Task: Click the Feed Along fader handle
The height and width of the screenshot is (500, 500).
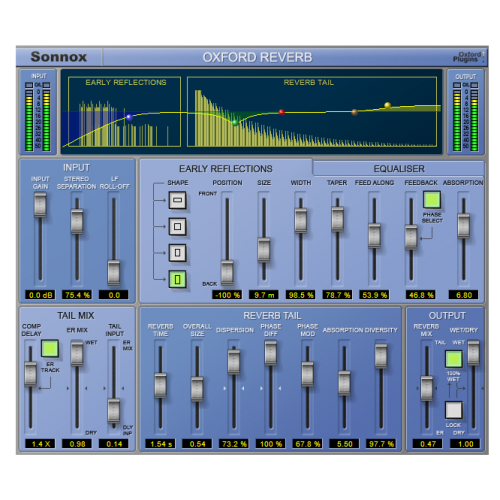Action: click(374, 236)
